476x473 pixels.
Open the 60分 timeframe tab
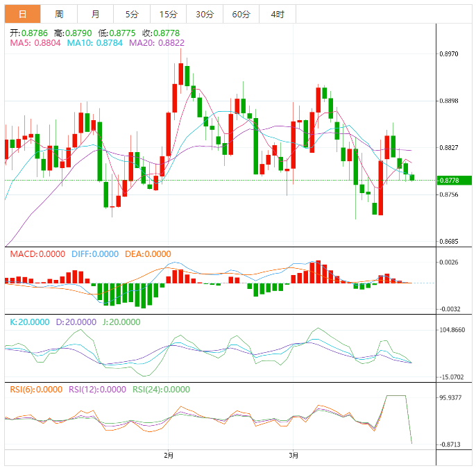pos(241,14)
